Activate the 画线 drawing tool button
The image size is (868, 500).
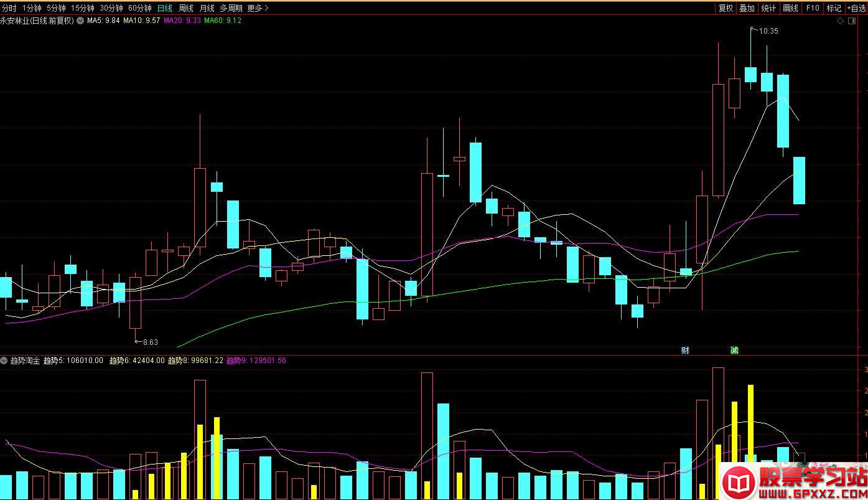click(791, 8)
